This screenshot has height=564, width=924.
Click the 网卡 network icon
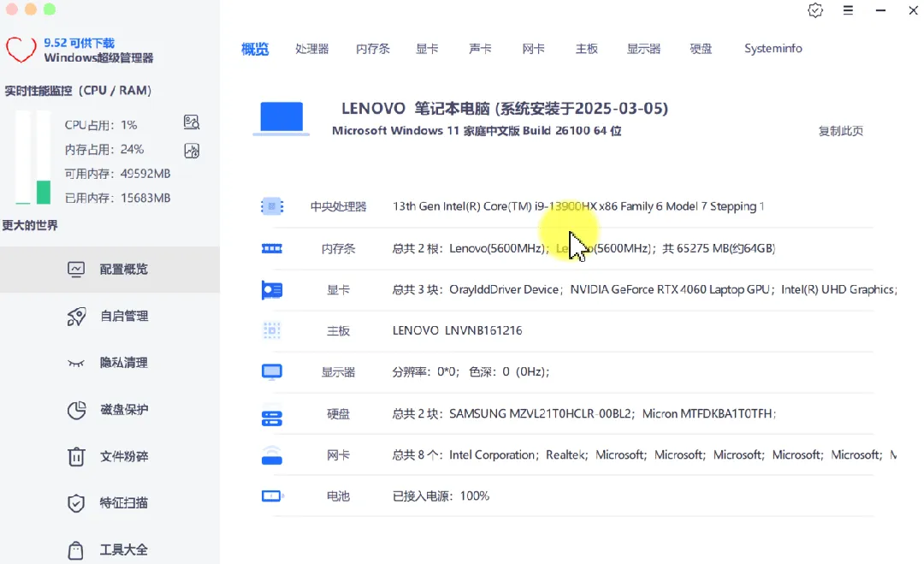pos(272,455)
